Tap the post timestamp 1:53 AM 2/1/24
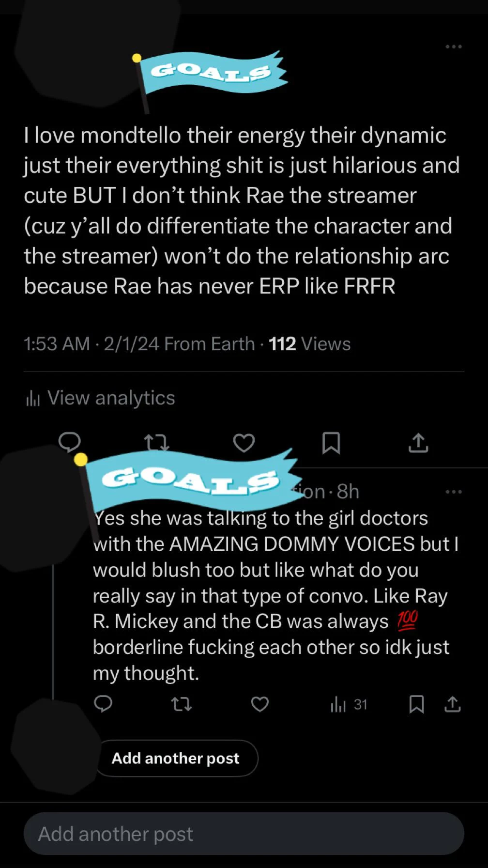 (x=91, y=344)
